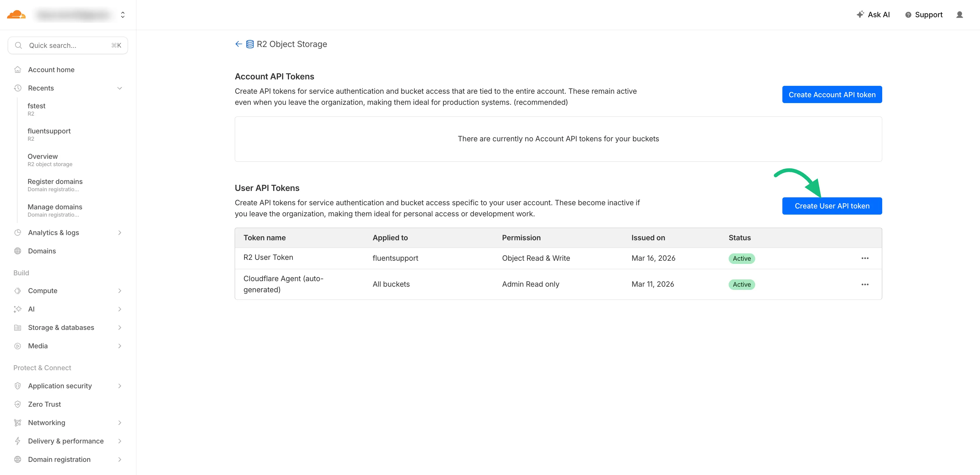Viewport: 980px width, 475px height.
Task: Click the Cloudflare logo icon
Action: [16, 15]
